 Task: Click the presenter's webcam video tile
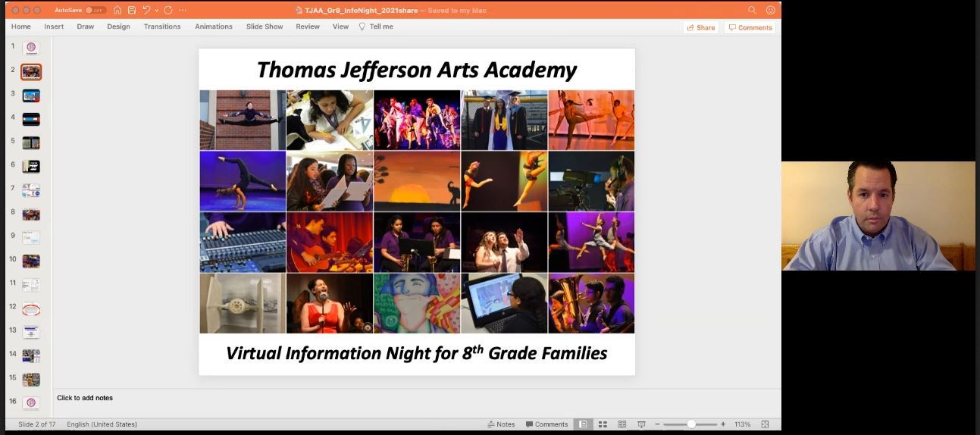click(x=878, y=216)
